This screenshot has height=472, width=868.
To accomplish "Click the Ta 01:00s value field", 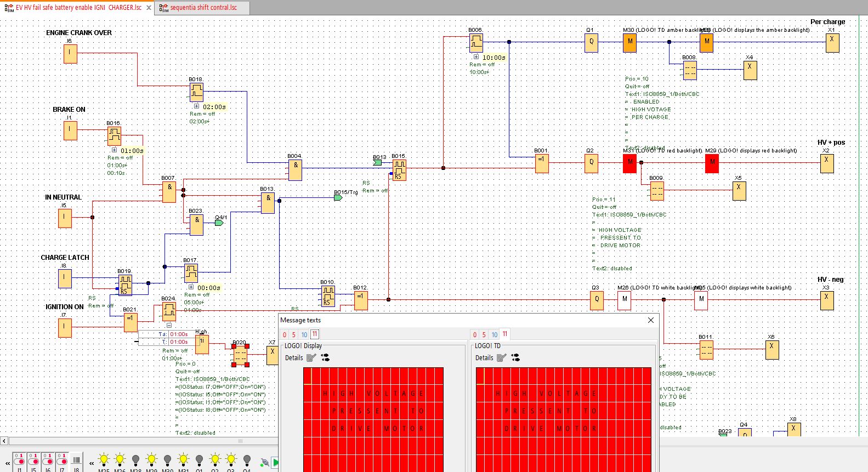I will tap(179, 334).
